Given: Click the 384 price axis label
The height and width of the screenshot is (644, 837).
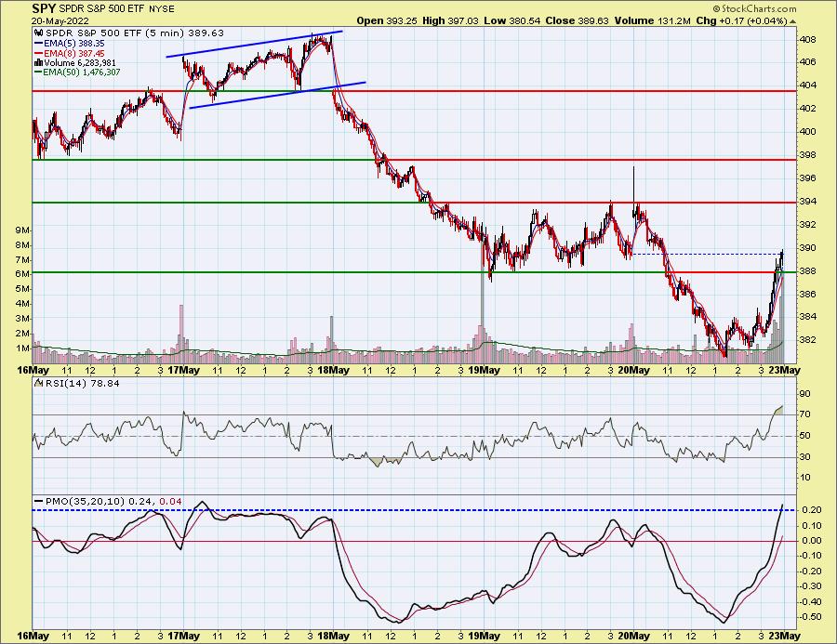Looking at the screenshot, I should pyautogui.click(x=807, y=317).
